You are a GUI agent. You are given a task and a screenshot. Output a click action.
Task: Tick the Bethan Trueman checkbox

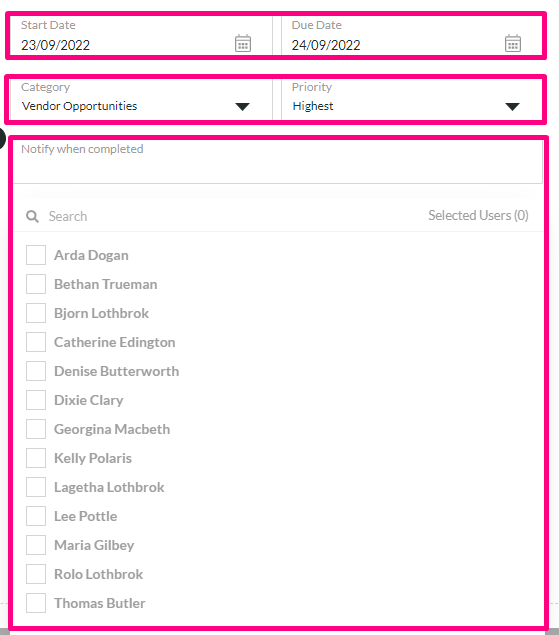pyautogui.click(x=36, y=284)
